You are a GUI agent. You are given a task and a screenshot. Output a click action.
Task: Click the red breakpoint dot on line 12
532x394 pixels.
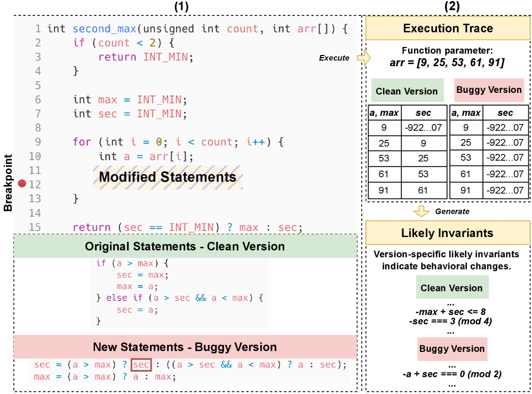pos(22,184)
